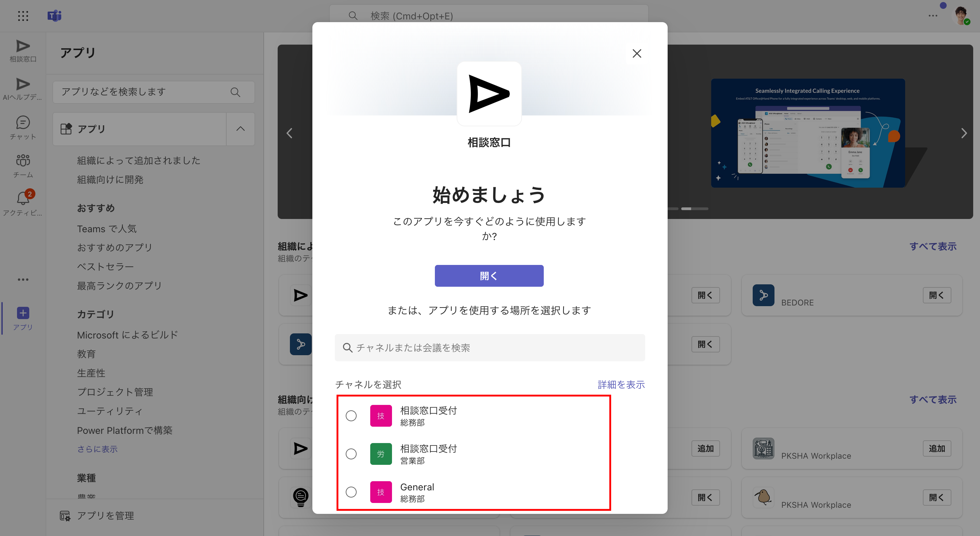The image size is (980, 536).
Task: Show more apps via left rail ellipsis
Action: [23, 280]
